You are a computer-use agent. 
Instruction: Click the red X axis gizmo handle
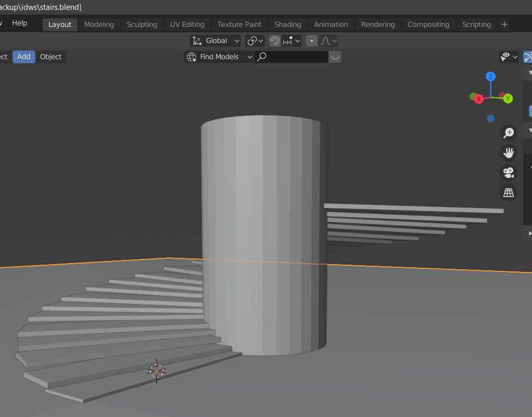tap(478, 98)
